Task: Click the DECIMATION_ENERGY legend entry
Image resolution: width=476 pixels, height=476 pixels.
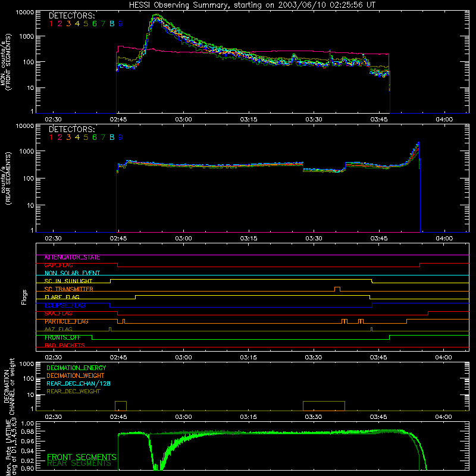Action: pyautogui.click(x=76, y=368)
